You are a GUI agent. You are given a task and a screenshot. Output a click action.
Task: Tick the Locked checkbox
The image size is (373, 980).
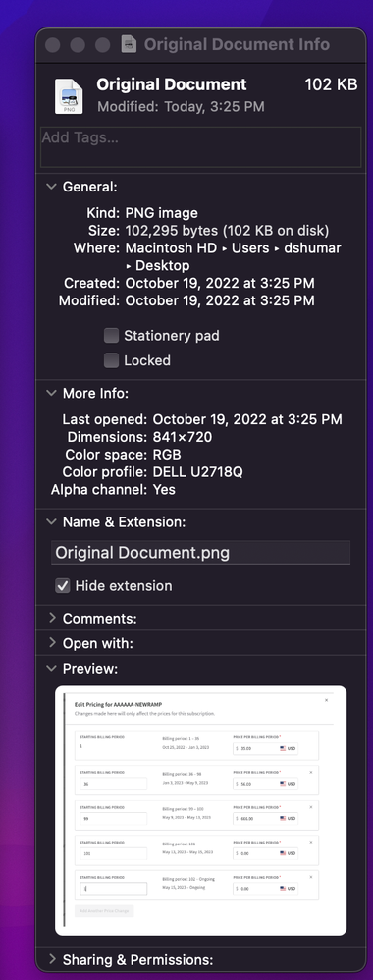[111, 360]
